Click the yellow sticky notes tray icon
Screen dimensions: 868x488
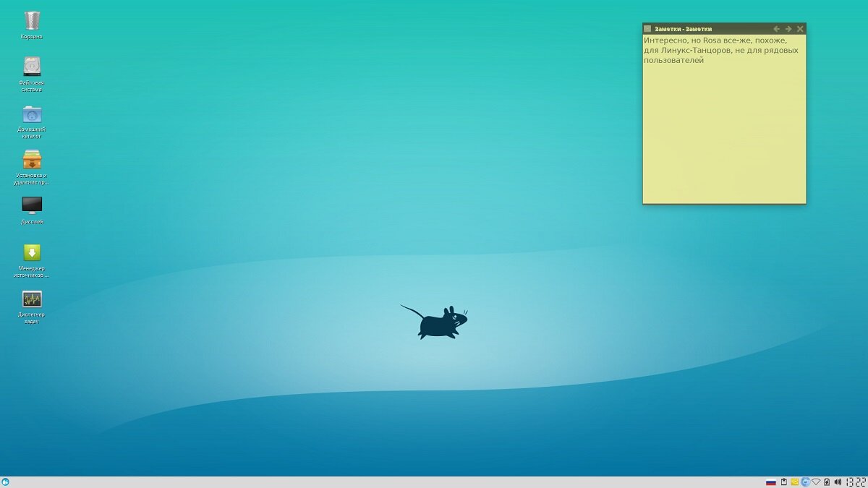point(794,481)
